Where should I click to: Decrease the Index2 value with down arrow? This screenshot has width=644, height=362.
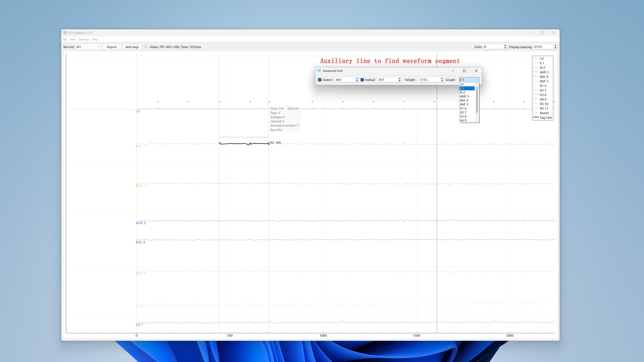point(399,81)
